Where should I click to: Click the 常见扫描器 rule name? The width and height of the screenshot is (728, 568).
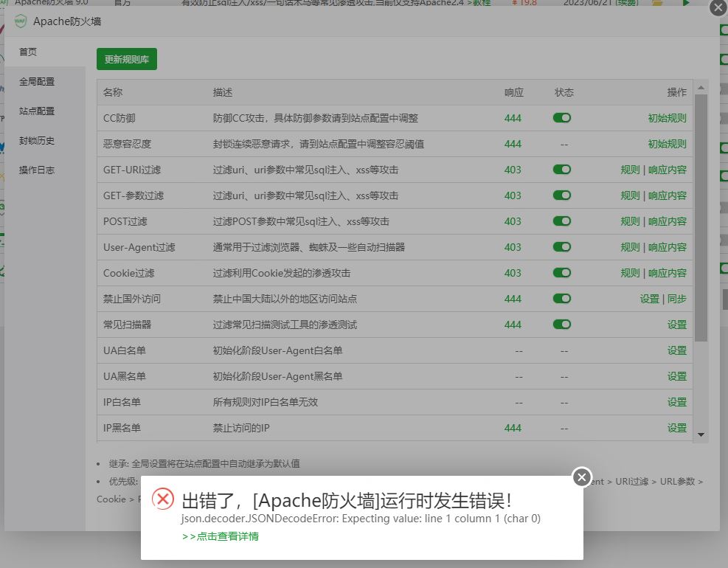click(x=127, y=325)
